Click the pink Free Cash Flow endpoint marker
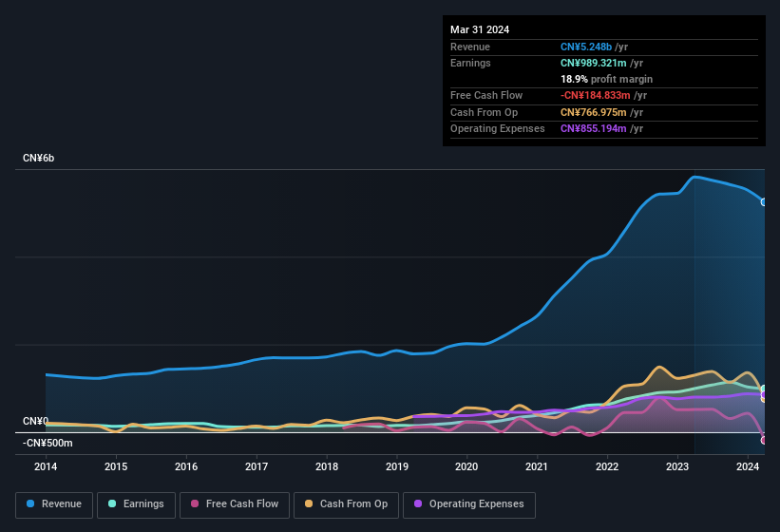Image resolution: width=780 pixels, height=532 pixels. click(764, 440)
